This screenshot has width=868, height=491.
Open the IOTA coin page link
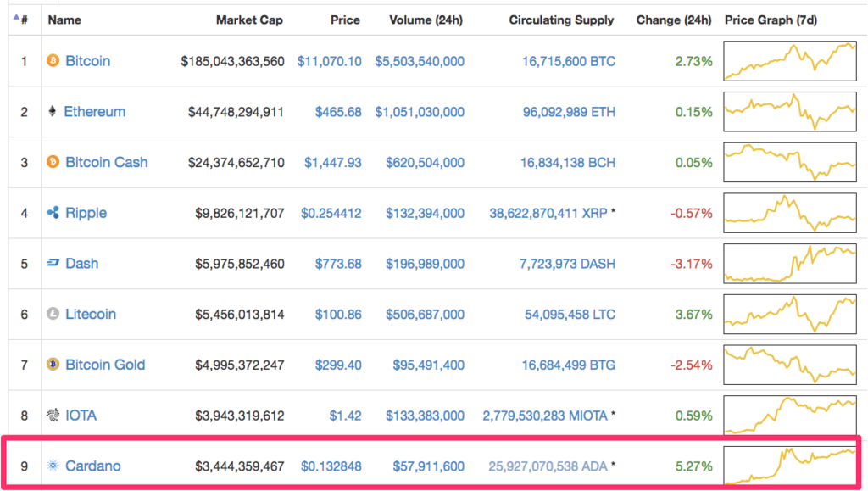point(81,416)
